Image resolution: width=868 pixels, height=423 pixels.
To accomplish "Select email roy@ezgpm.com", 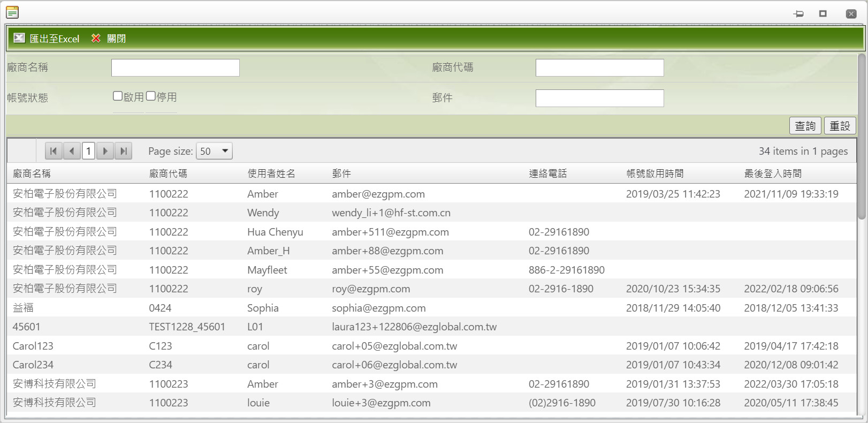I will click(371, 289).
